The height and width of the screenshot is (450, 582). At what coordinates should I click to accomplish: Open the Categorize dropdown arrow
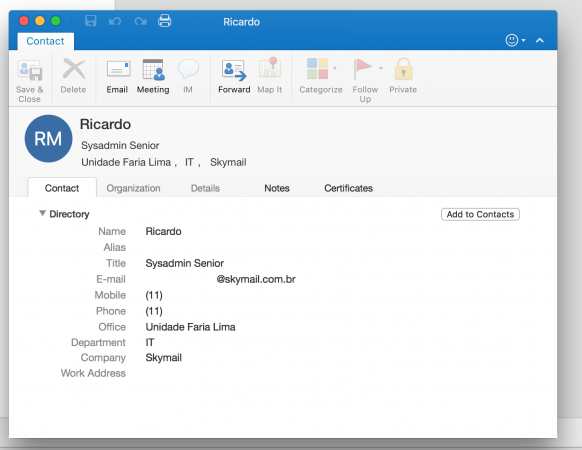click(x=335, y=68)
